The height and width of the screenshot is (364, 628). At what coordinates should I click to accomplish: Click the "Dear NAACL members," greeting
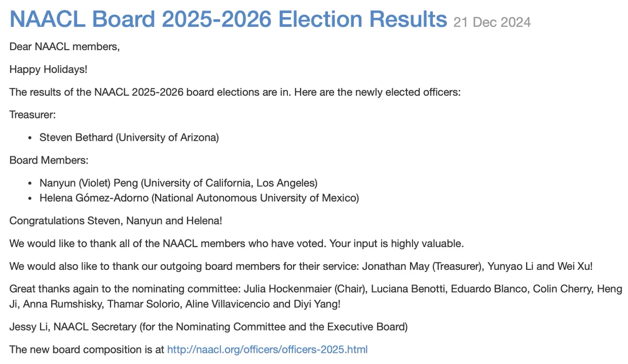(64, 47)
